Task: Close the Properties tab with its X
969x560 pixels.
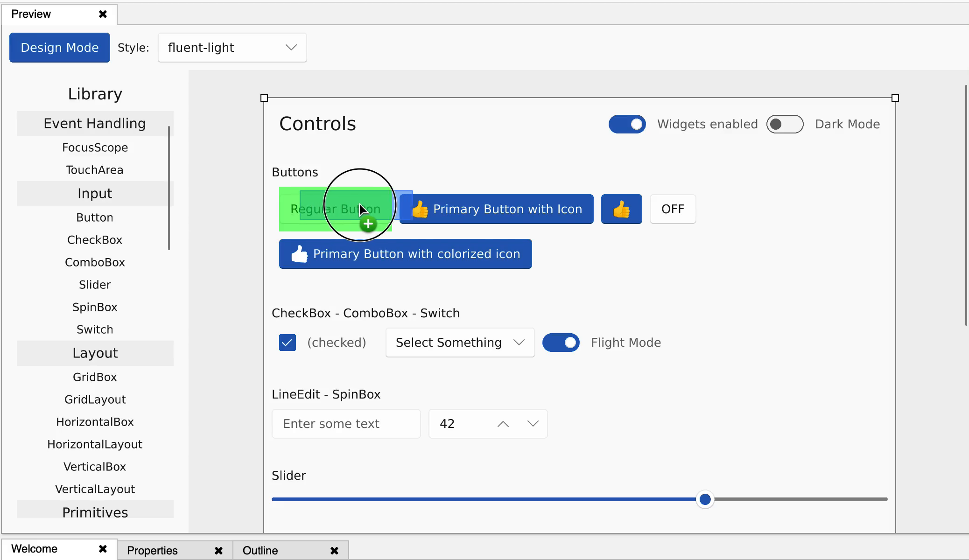Action: pos(218,551)
